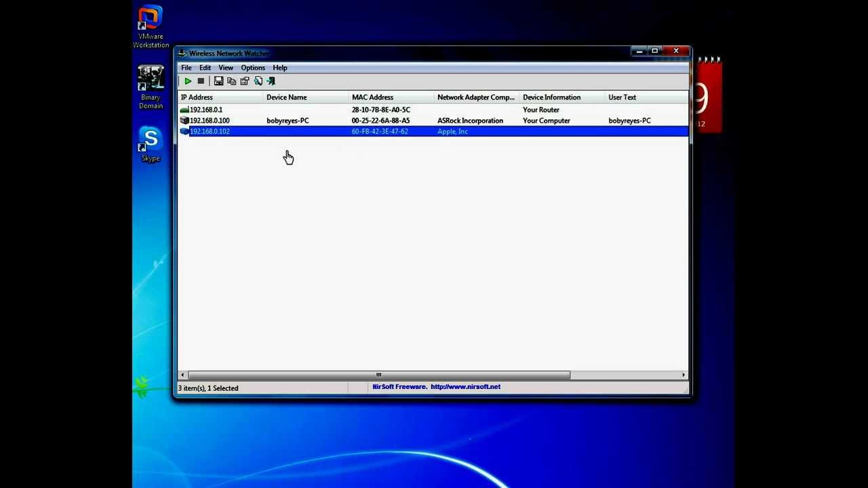Sort by the MAC Address column header
Image resolution: width=868 pixels, height=488 pixels.
pyautogui.click(x=392, y=98)
